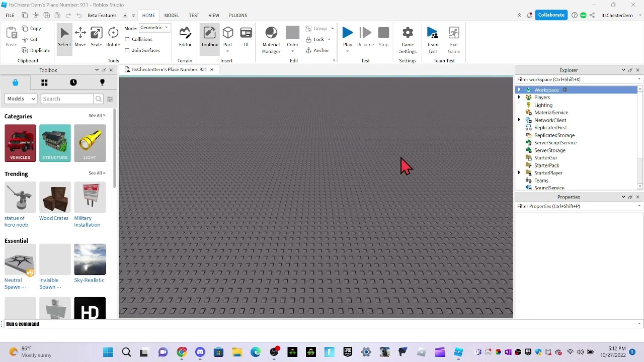Switch to the VIEW ribbon tab

(x=214, y=15)
